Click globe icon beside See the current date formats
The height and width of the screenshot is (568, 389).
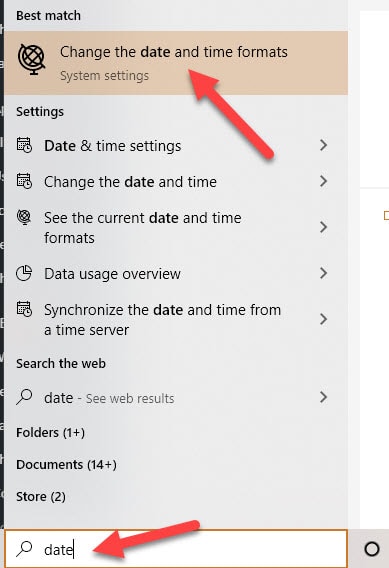click(x=24, y=217)
